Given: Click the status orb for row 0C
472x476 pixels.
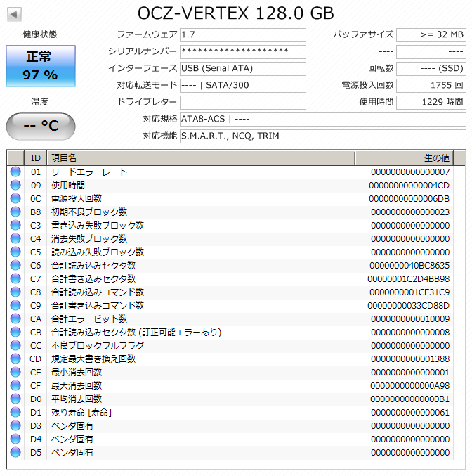Looking at the screenshot, I should [15, 198].
